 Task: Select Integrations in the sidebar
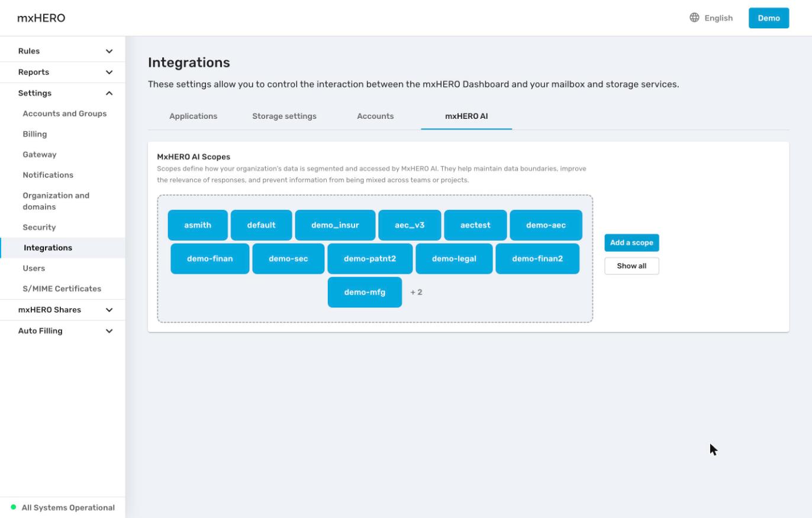63,248
